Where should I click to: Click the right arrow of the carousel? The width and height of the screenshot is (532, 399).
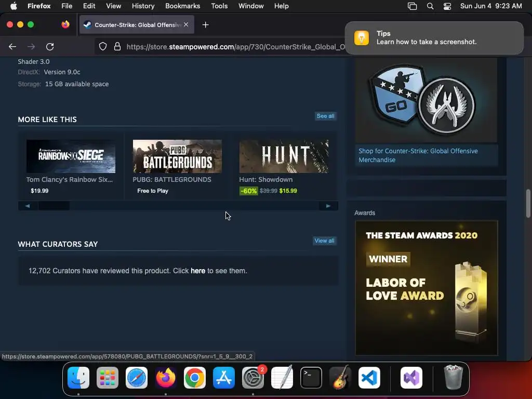[x=328, y=206]
